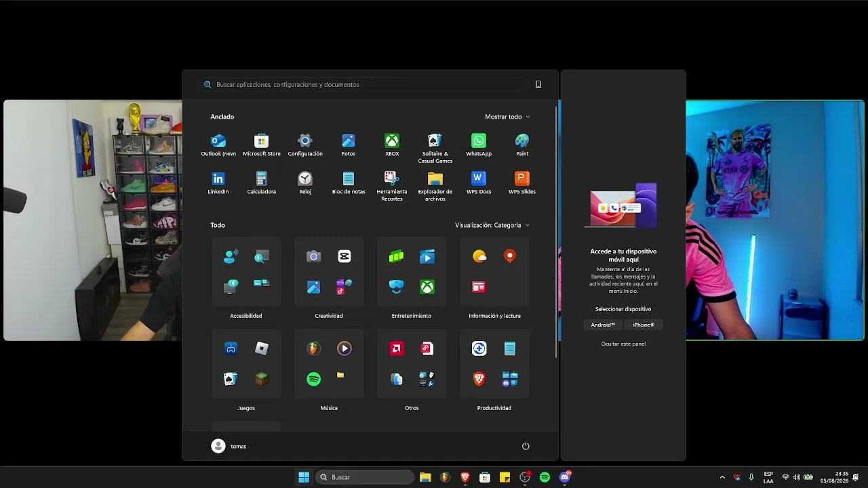Expand the Mostrar todo pinned list
Viewport: 868px width, 488px height.
point(507,117)
